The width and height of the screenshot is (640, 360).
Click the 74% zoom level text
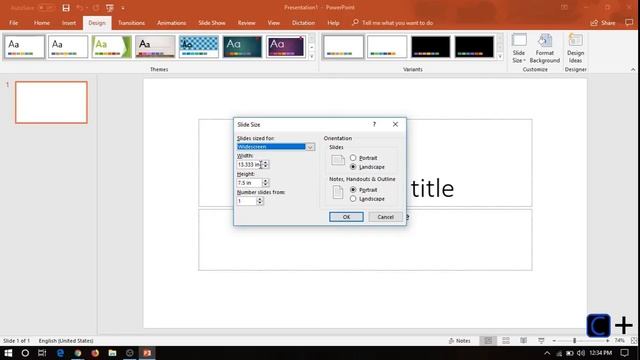point(620,340)
